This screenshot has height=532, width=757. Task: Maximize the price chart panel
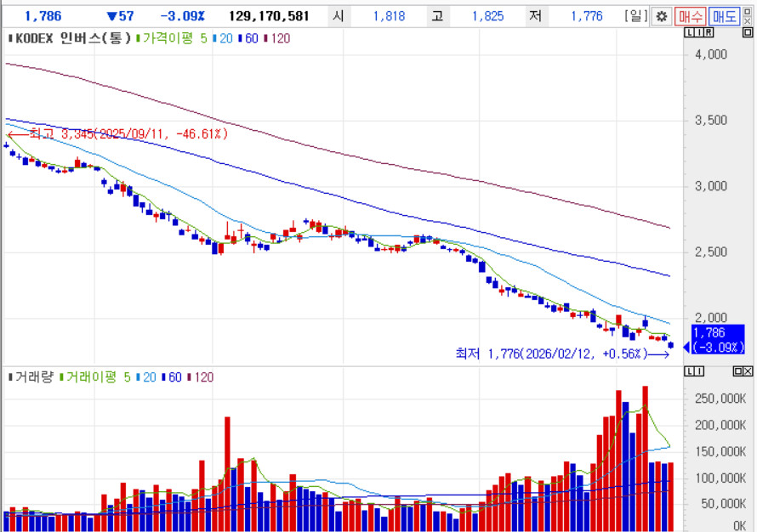tap(747, 32)
